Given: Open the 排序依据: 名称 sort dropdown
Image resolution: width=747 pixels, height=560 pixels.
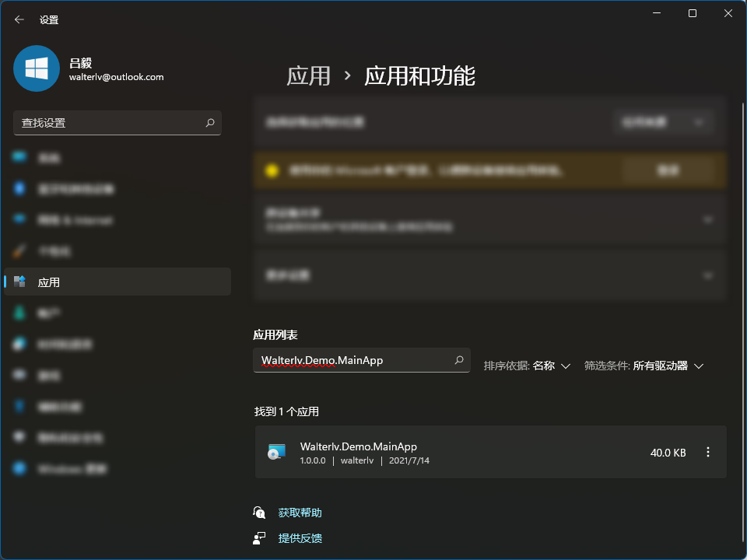Looking at the screenshot, I should (x=528, y=366).
